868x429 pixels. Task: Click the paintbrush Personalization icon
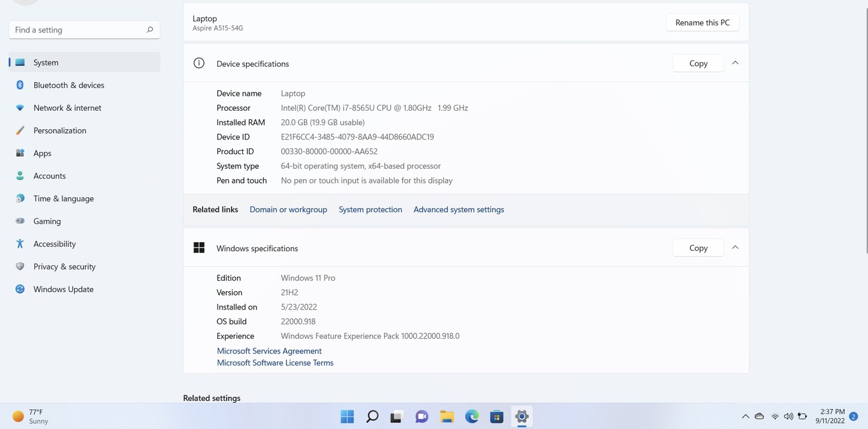pyautogui.click(x=20, y=130)
